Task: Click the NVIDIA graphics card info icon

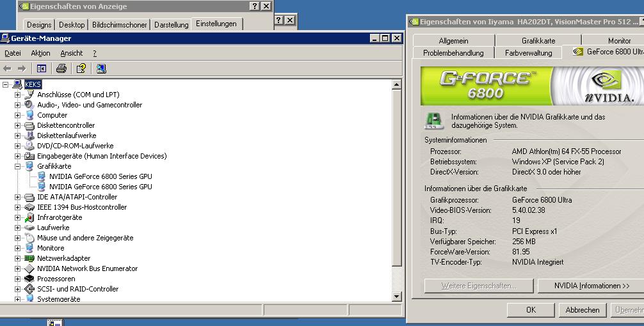Action: (434, 121)
